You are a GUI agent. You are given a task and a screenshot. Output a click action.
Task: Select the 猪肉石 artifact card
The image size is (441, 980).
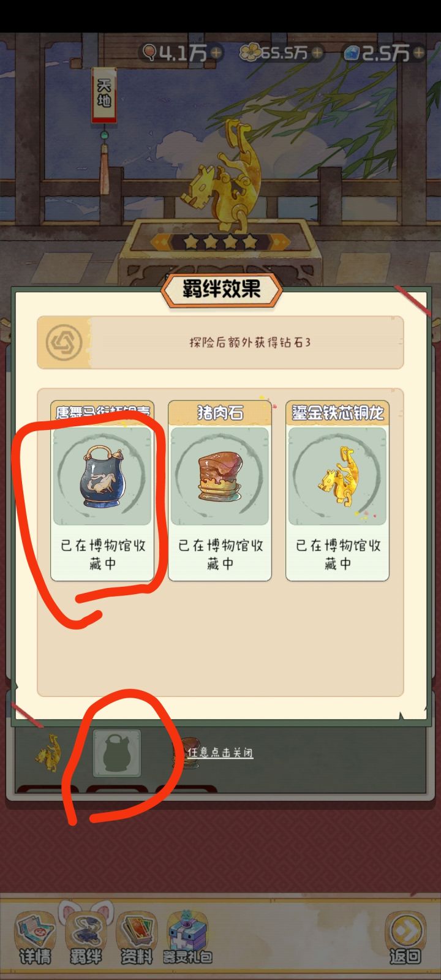[x=220, y=491]
